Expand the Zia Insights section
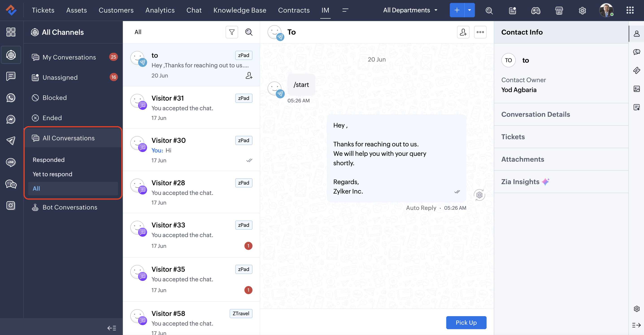This screenshot has height=335, width=644. point(561,182)
